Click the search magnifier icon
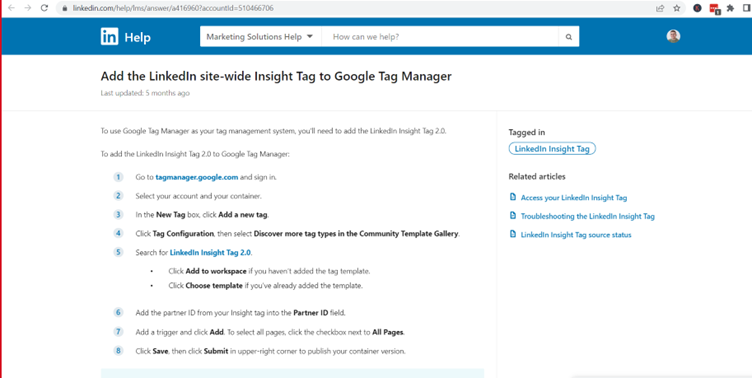Viewport: 752px width, 378px height. [569, 36]
